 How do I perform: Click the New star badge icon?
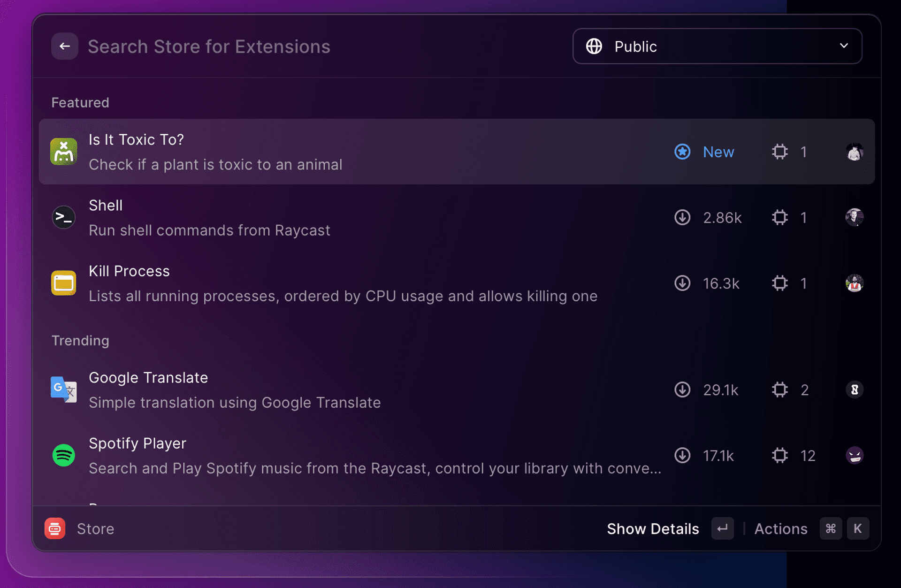[x=682, y=152]
